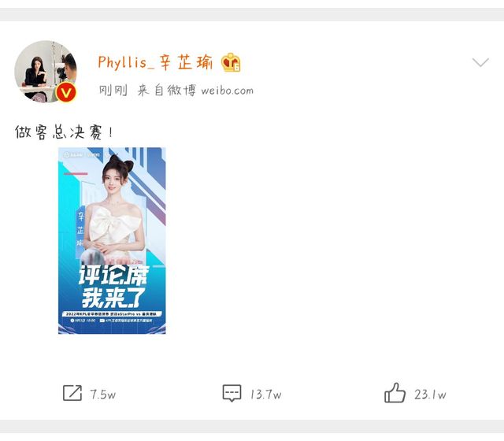Image resolution: width=504 pixels, height=441 pixels.
Task: Click the 7.5w repost count
Action: click(103, 395)
